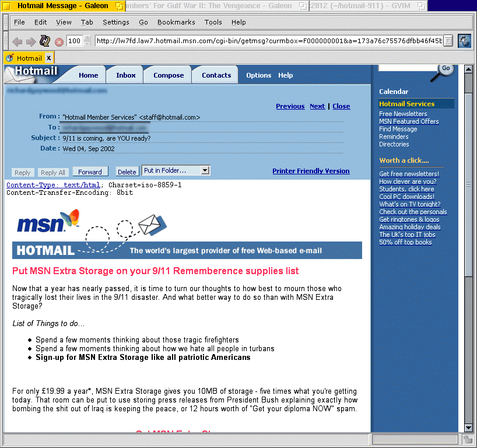Click the Cool PC downloads! link
The width and height of the screenshot is (477, 448).
(406, 197)
